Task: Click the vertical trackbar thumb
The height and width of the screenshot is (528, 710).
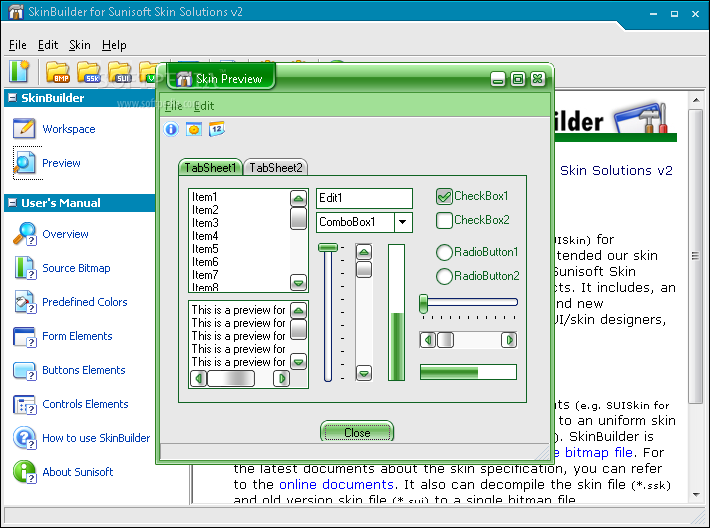Action: click(x=328, y=247)
